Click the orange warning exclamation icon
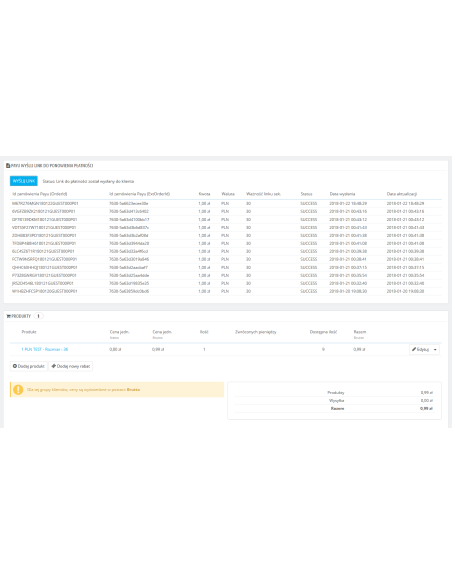 (x=18, y=390)
